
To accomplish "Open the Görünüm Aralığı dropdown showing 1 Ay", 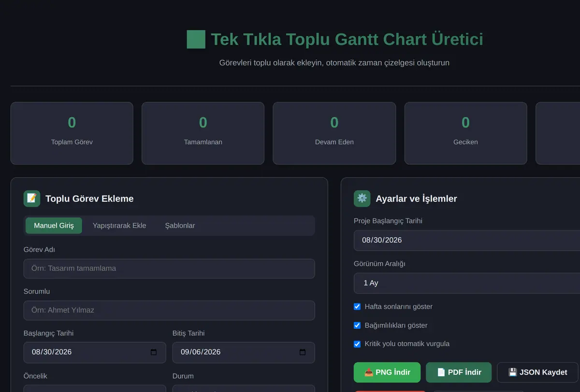I will (467, 283).
